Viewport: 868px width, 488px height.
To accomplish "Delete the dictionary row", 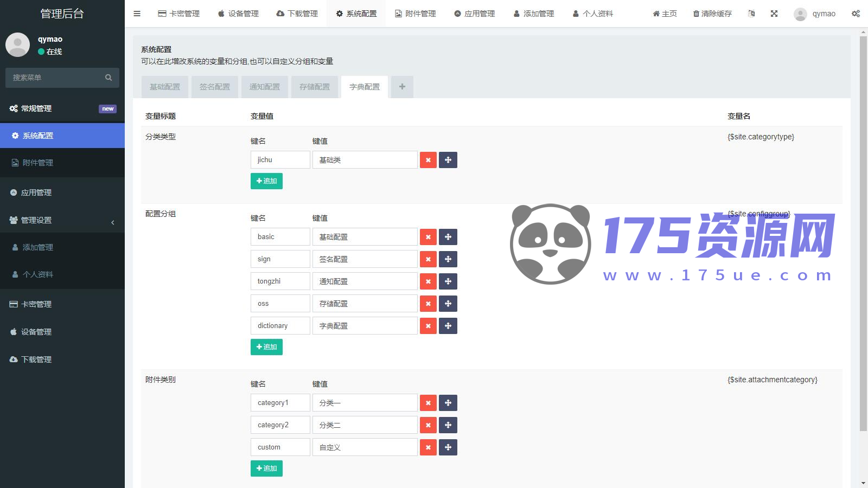I will click(428, 326).
